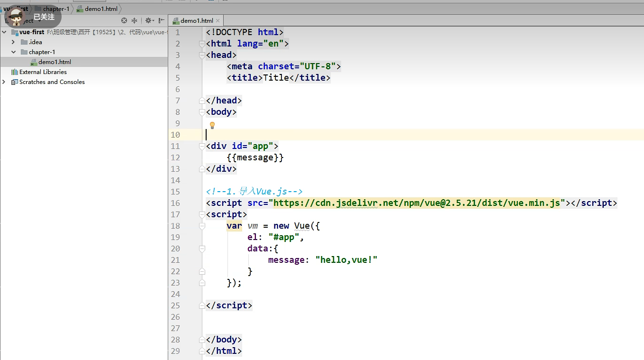644x360 pixels.
Task: Click the chapter-1 breadcrumb folder icon
Action: pyautogui.click(x=38, y=9)
